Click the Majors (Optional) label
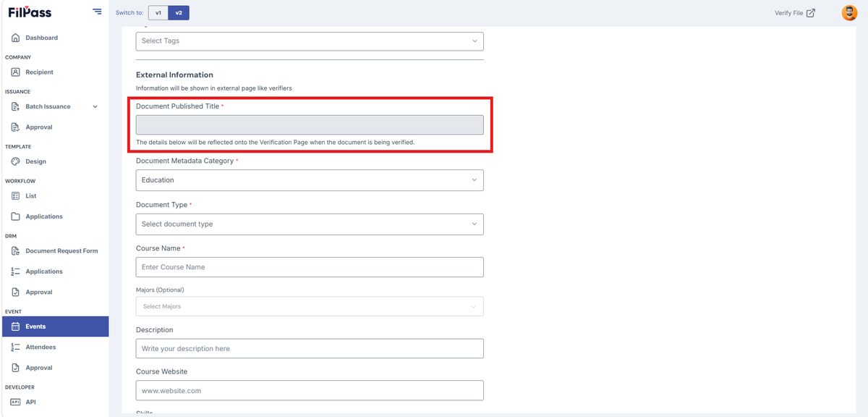868x417 pixels. 160,290
